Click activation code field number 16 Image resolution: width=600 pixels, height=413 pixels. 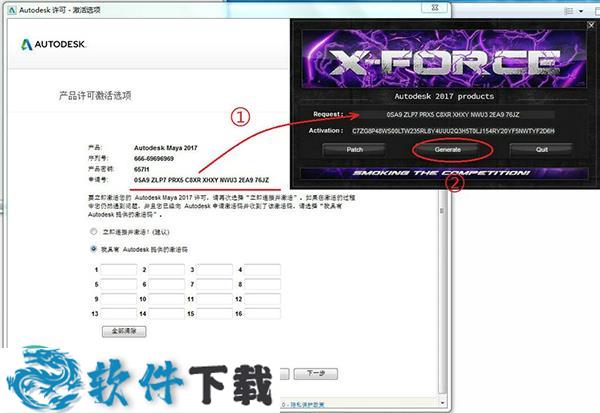click(x=262, y=313)
